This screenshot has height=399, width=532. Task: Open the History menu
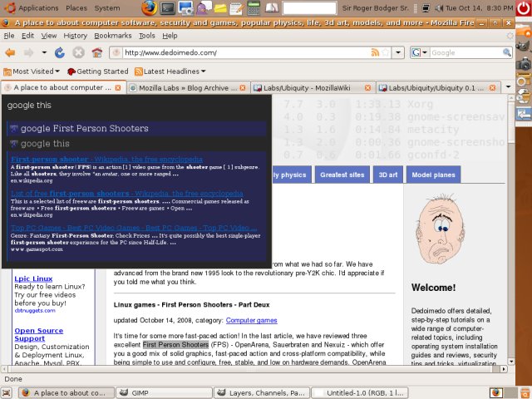[76, 36]
